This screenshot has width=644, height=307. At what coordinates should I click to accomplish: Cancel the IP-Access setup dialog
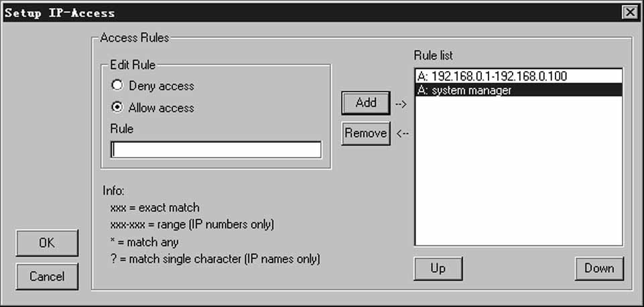[x=47, y=276]
